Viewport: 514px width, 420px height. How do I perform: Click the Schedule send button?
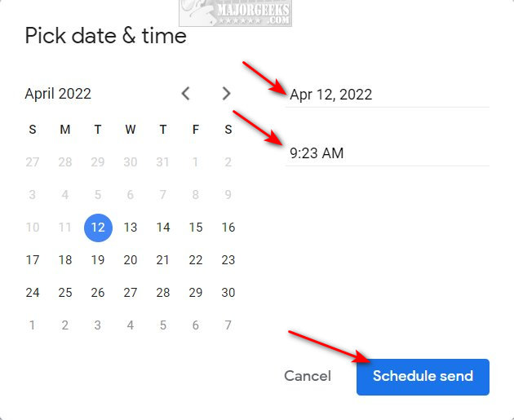[423, 377]
